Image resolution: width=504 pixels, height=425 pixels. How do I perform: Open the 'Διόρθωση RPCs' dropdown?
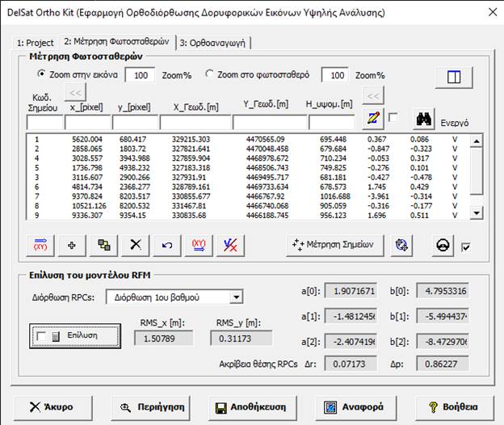237,297
